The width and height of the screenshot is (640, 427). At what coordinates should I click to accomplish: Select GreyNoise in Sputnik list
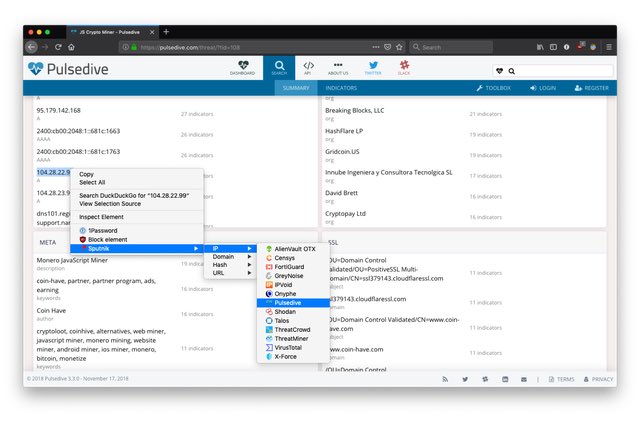click(x=293, y=276)
